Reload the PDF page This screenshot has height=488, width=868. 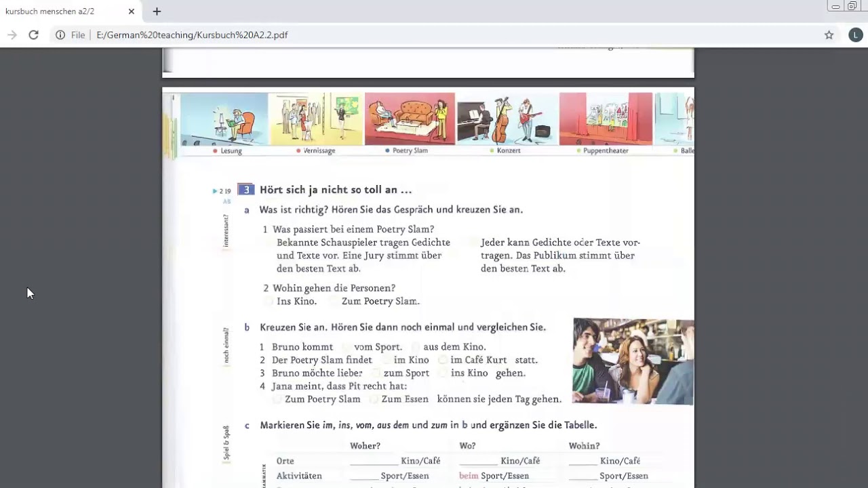33,35
